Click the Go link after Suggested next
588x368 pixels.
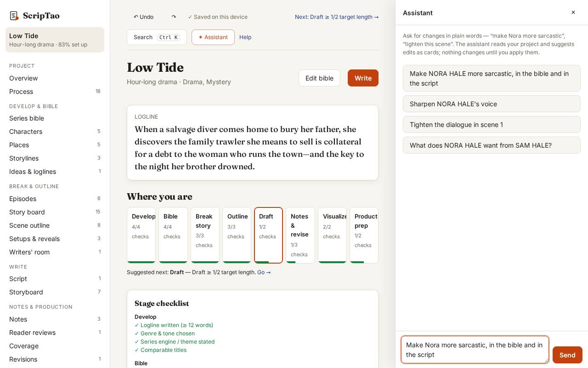264,272
